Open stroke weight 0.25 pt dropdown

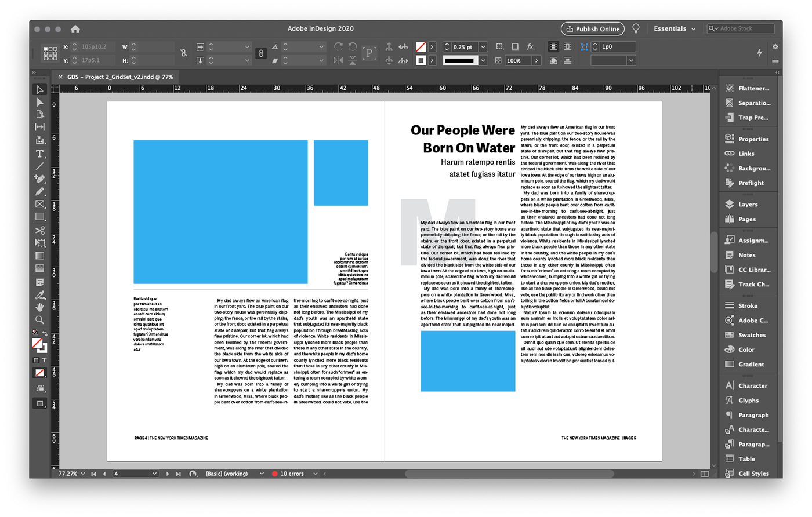483,46
